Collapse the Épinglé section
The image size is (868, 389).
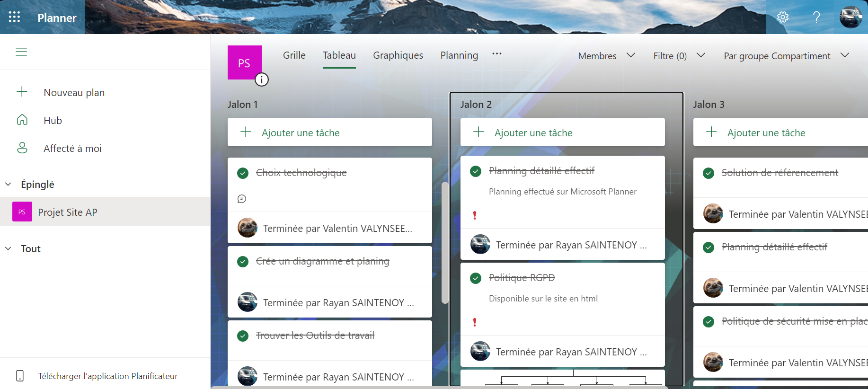coord(9,184)
